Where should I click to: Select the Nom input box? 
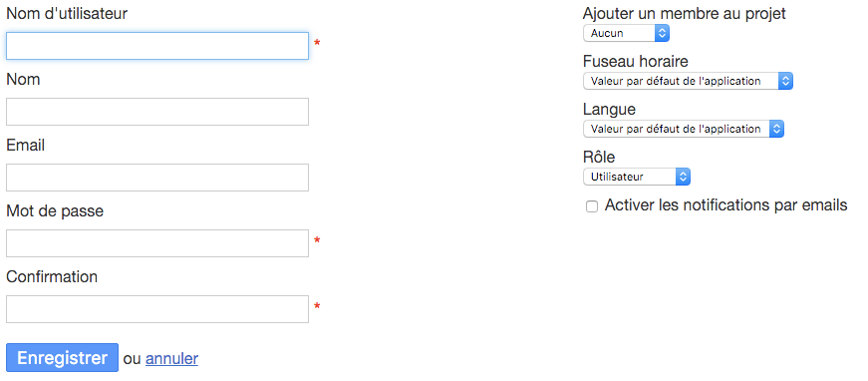(157, 112)
